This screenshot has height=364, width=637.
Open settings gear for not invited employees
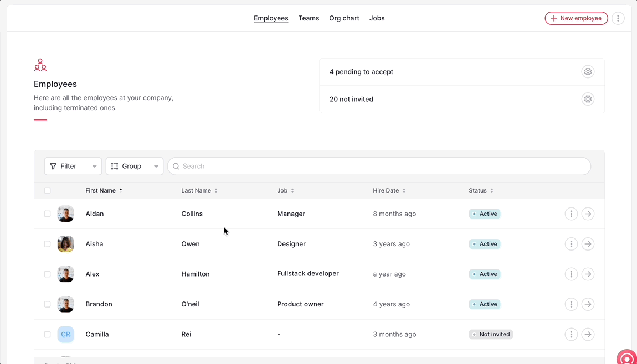(588, 99)
